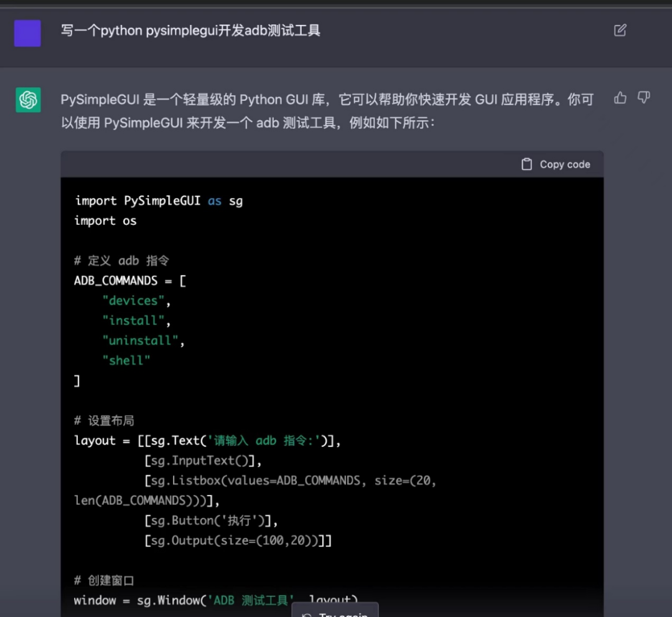The height and width of the screenshot is (617, 672).
Task: Give the response a thumbs down
Action: click(644, 98)
